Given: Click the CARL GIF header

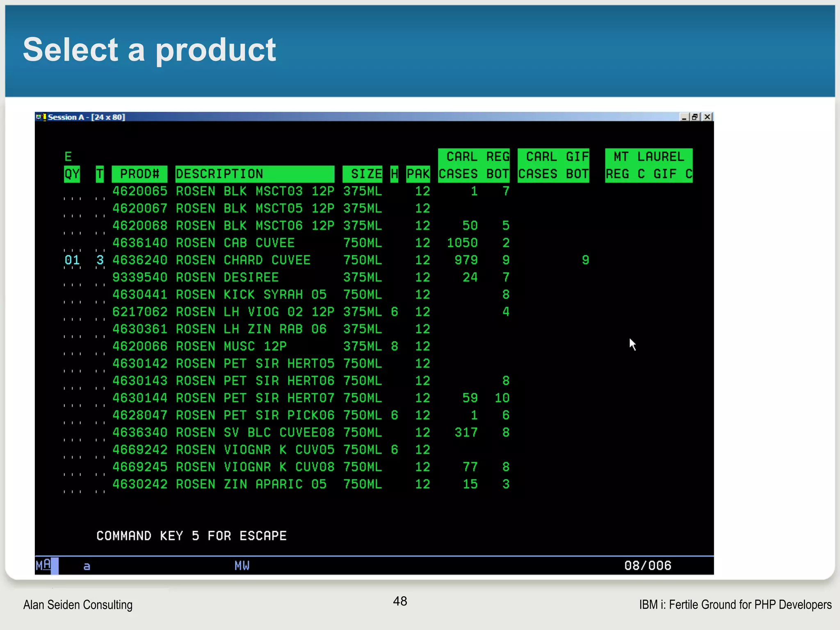Looking at the screenshot, I should point(553,157).
